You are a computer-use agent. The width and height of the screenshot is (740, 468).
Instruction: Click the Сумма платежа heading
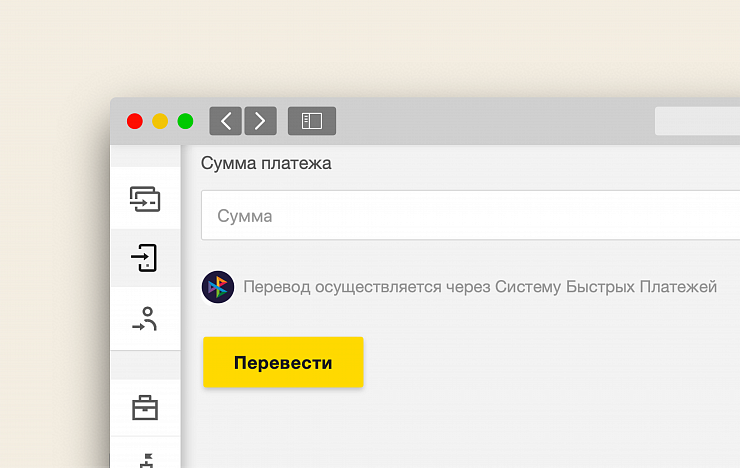pyautogui.click(x=266, y=163)
